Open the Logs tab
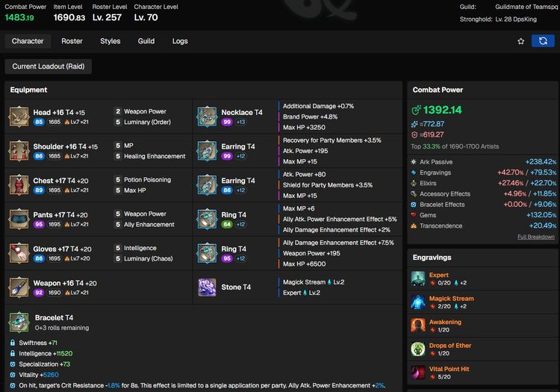Image resolution: width=560 pixels, height=392 pixels. point(180,41)
